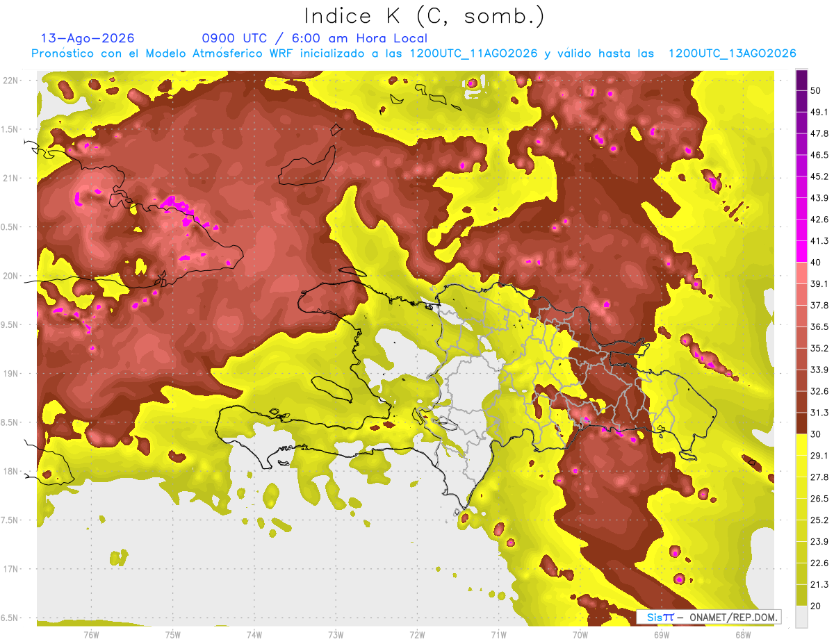834x644 pixels.
Task: Click the '68W' longitude label
Action: pos(743,634)
